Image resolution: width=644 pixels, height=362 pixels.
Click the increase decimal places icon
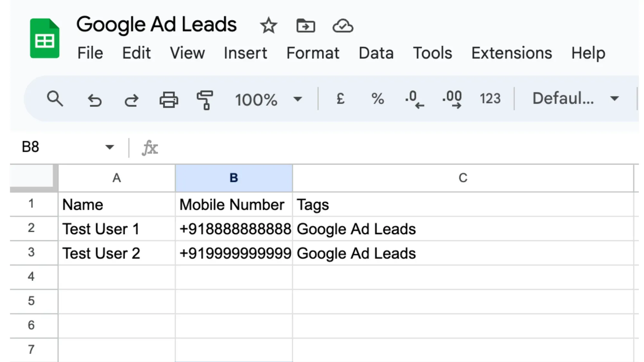[x=452, y=99]
